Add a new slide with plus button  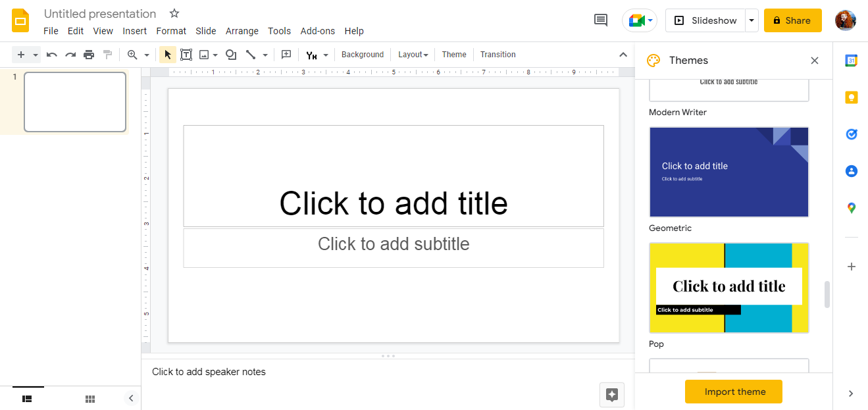coord(20,55)
